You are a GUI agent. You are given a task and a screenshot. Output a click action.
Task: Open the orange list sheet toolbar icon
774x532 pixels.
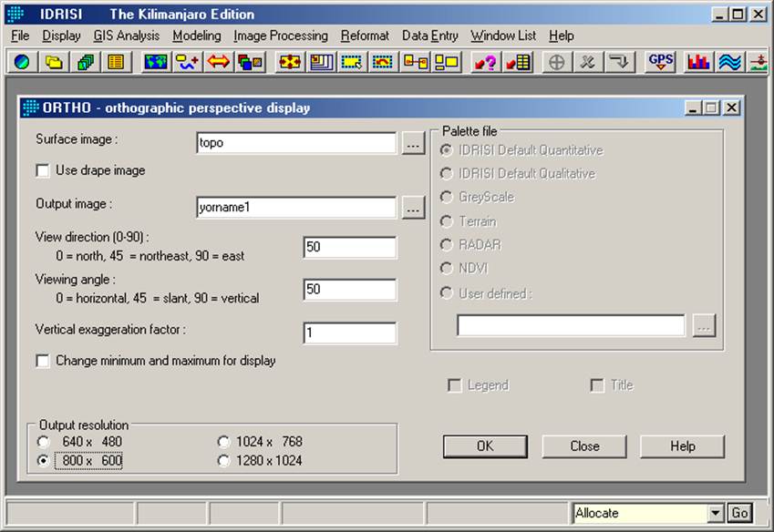click(116, 62)
